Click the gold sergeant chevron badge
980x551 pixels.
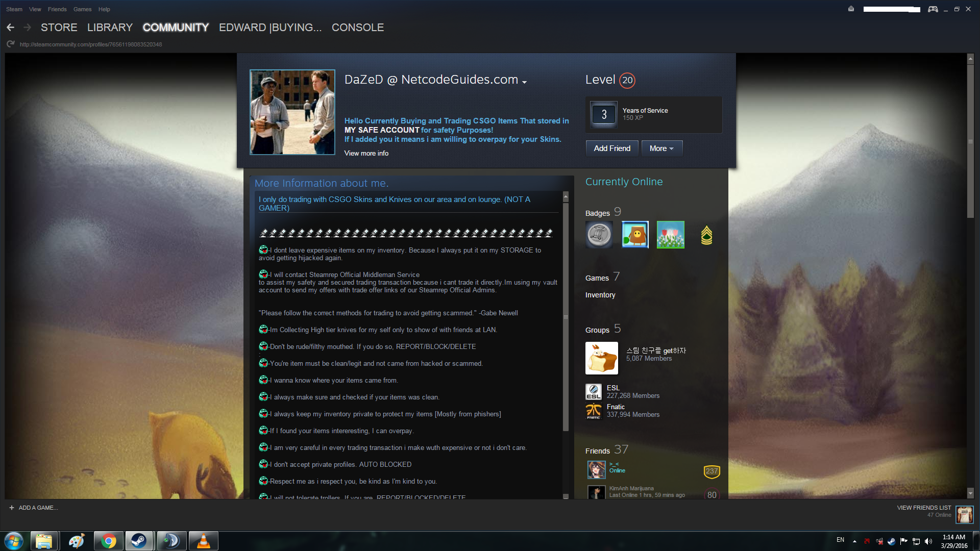pyautogui.click(x=706, y=235)
